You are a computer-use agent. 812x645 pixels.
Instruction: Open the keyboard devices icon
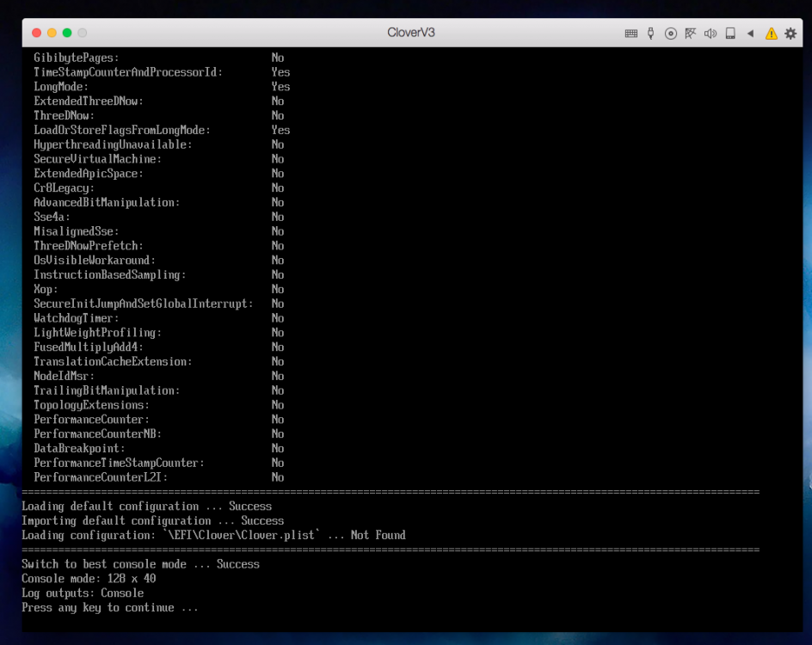(631, 34)
